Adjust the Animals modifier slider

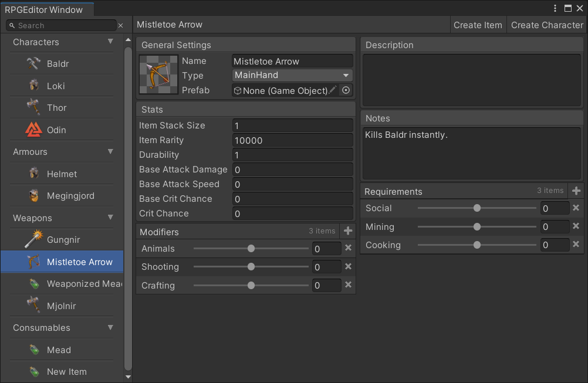251,248
